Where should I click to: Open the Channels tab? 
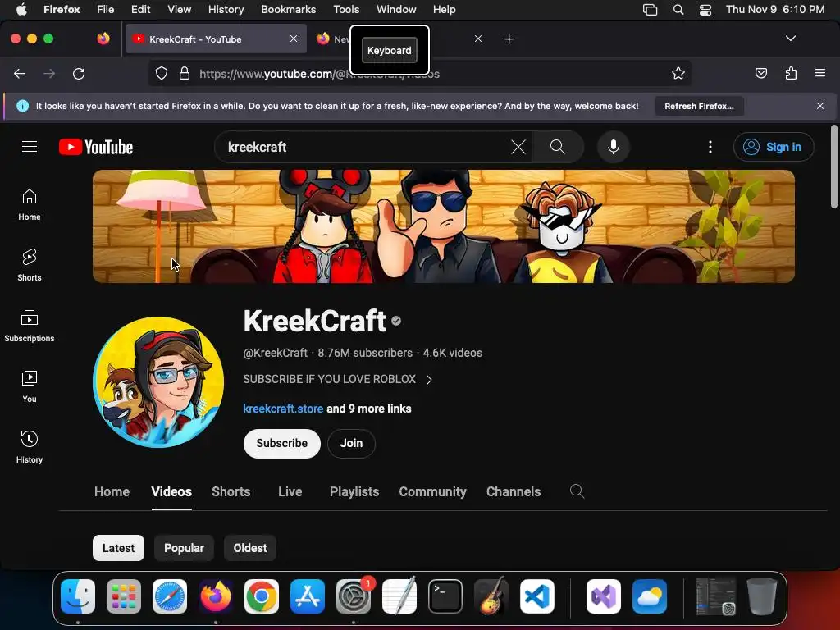(514, 492)
